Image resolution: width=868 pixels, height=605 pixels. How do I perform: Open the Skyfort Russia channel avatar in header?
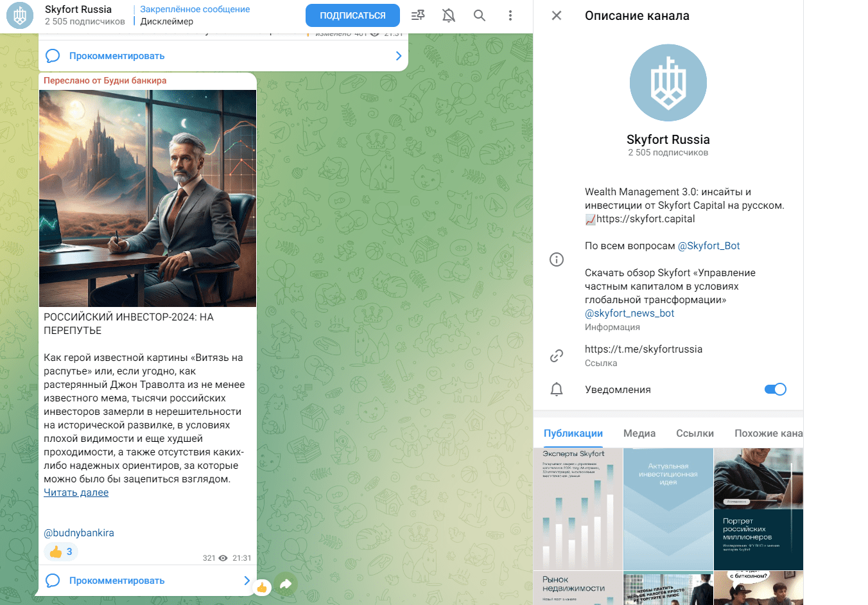tap(20, 15)
